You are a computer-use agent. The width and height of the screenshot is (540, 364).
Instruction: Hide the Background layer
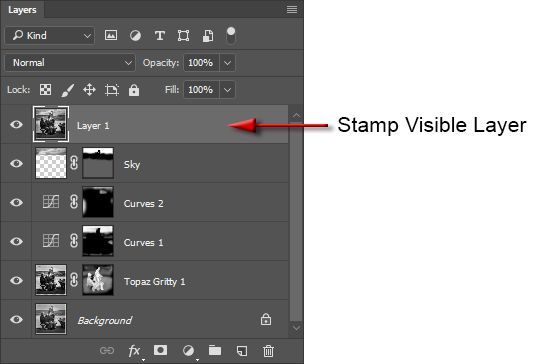pyautogui.click(x=16, y=319)
